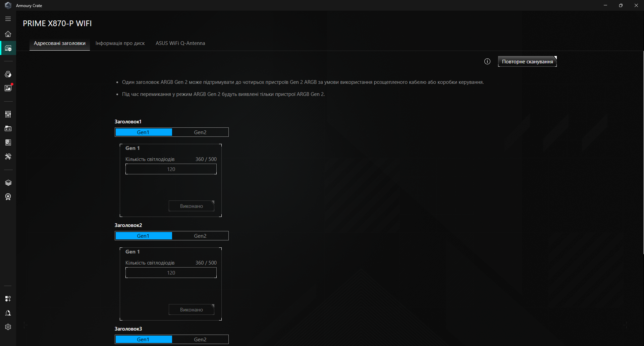Click Виконано under Заголовок1
Screen dimensions: 644x346
192,206
